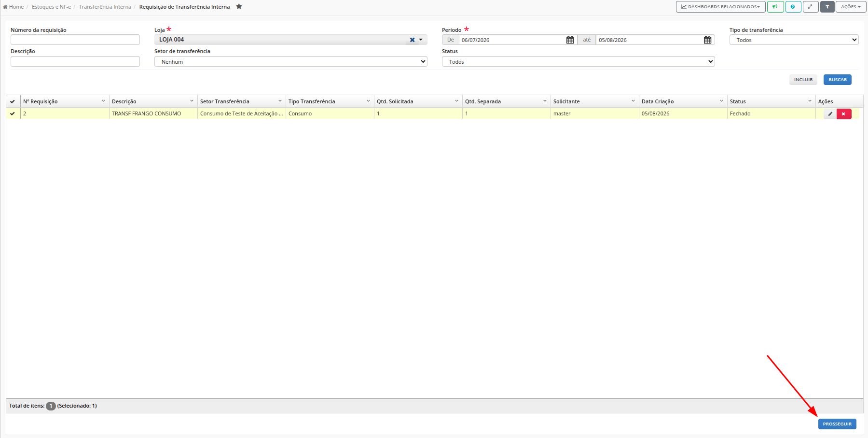Delete requisição 2 with red X
This screenshot has width=868, height=438.
[843, 114]
